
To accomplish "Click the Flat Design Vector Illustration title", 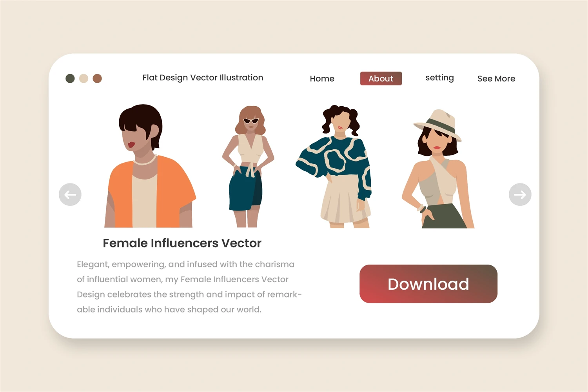I will 203,78.
